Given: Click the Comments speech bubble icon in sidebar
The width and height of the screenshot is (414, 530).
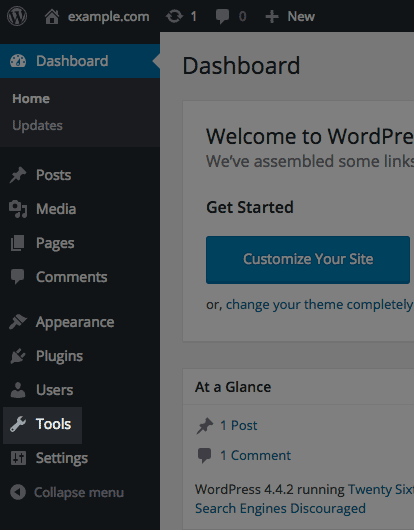Looking at the screenshot, I should (x=17, y=277).
